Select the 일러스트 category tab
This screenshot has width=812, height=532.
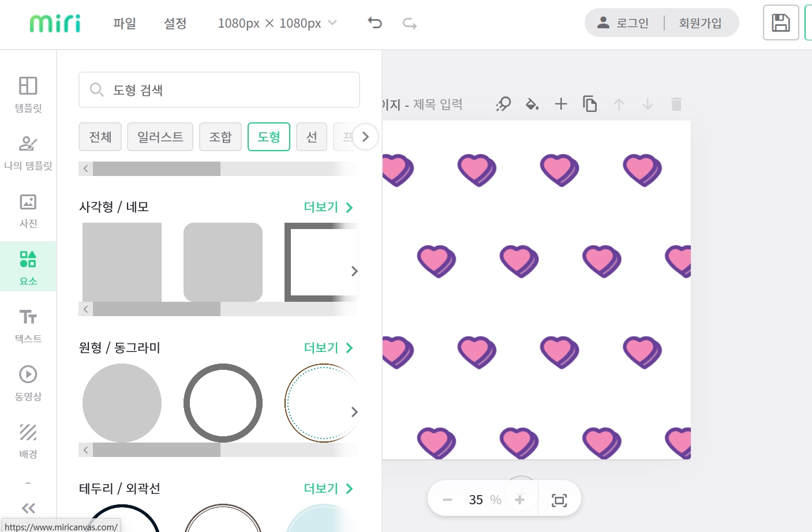pyautogui.click(x=160, y=137)
